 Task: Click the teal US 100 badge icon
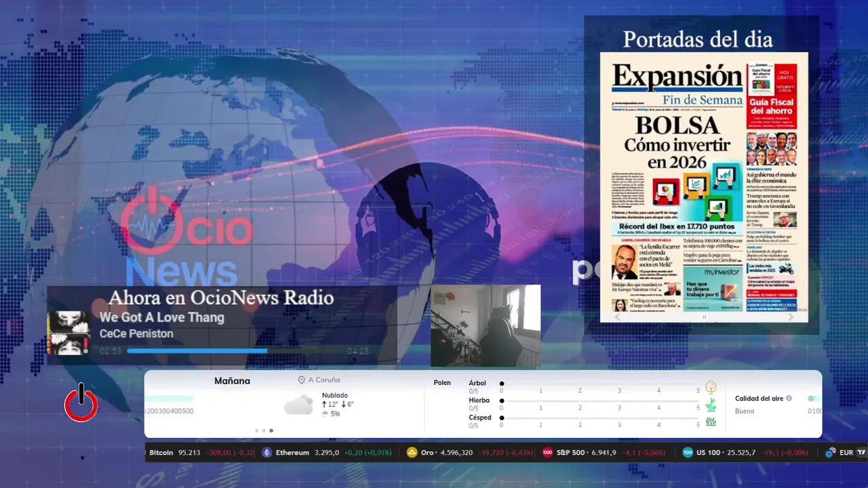688,453
